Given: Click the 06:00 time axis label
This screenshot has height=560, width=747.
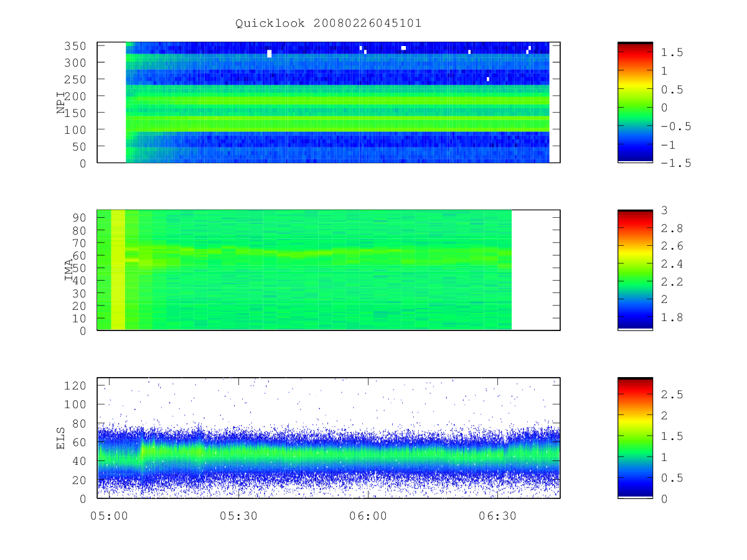Looking at the screenshot, I should pos(368,516).
